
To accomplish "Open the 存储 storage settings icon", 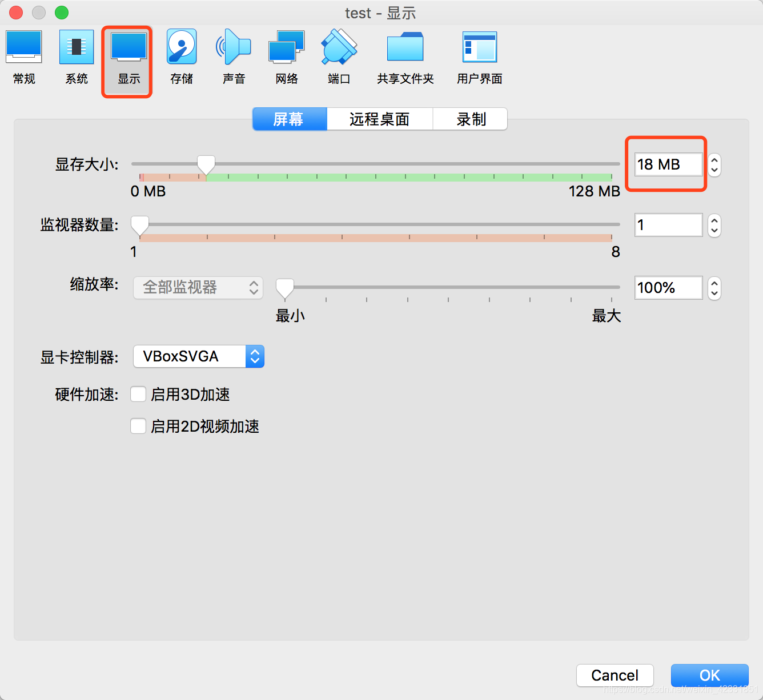I will tap(182, 57).
